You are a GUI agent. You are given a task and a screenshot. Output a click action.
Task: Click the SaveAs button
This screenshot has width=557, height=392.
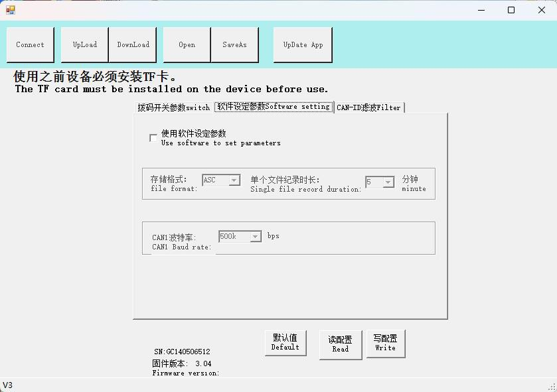234,45
